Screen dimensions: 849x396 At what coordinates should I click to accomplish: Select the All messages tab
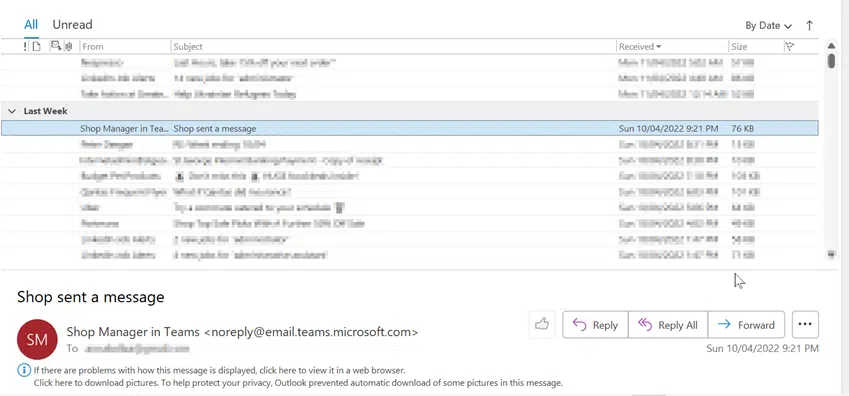(x=31, y=24)
